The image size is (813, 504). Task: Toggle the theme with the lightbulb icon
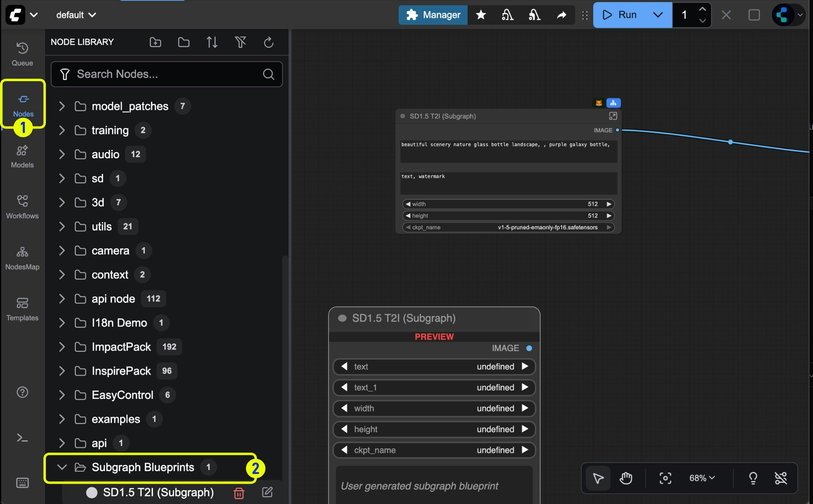pos(753,478)
